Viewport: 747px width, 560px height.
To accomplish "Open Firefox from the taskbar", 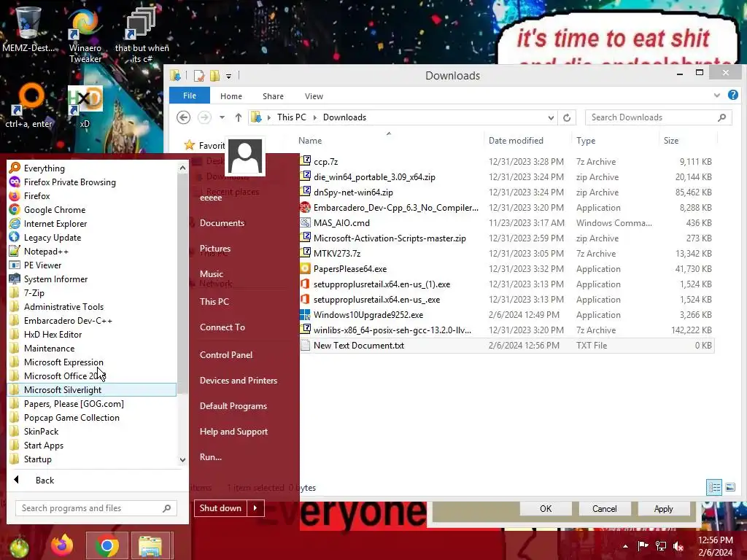I will [63, 545].
